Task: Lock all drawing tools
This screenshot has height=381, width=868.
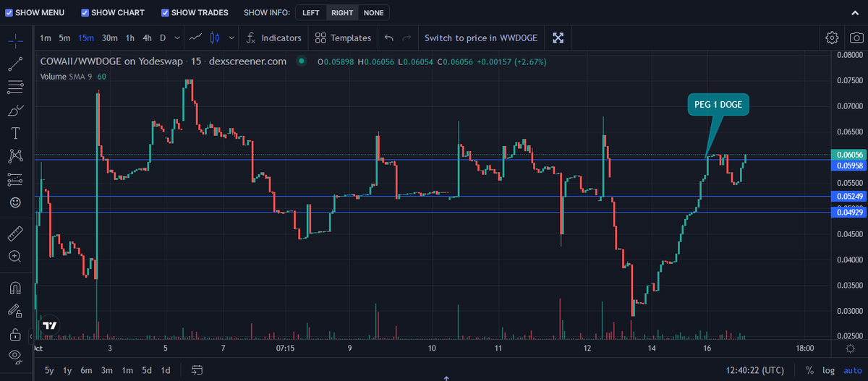Action: coord(15,334)
